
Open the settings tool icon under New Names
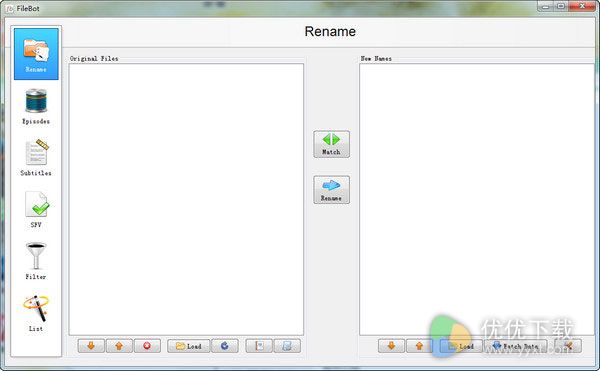click(x=568, y=346)
